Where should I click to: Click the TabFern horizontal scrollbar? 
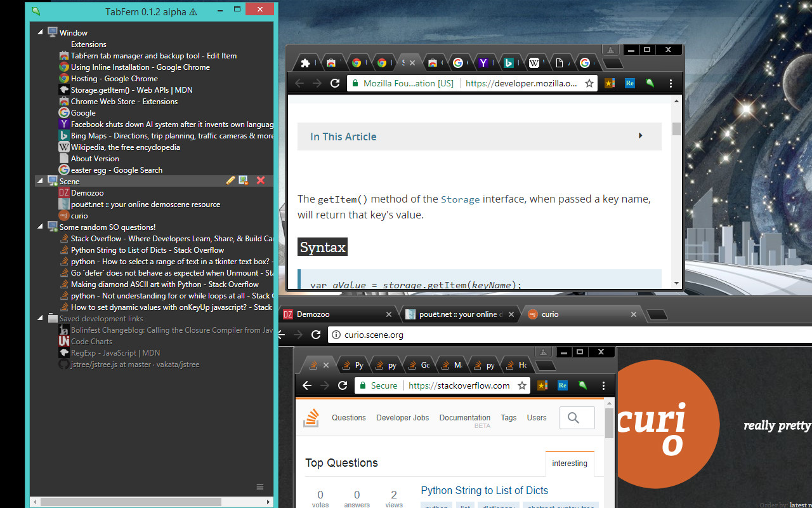tap(130, 502)
